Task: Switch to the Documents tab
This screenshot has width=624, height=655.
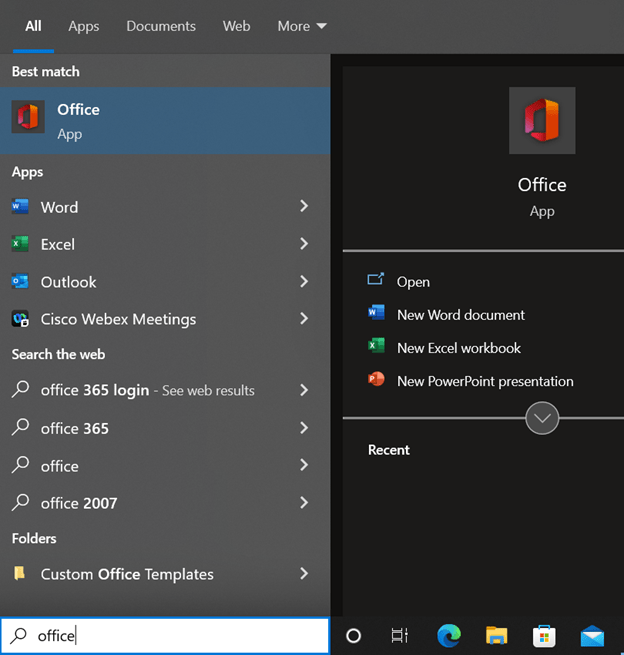Action: coord(161,26)
